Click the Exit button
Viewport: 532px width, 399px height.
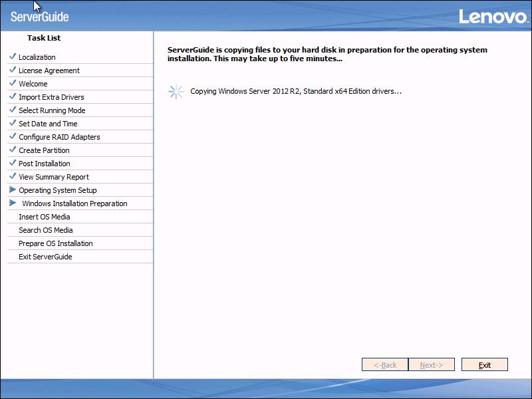484,364
